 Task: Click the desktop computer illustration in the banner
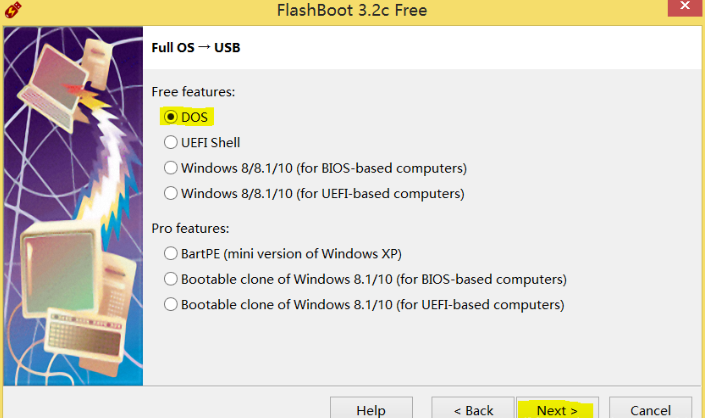pyautogui.click(x=62, y=272)
